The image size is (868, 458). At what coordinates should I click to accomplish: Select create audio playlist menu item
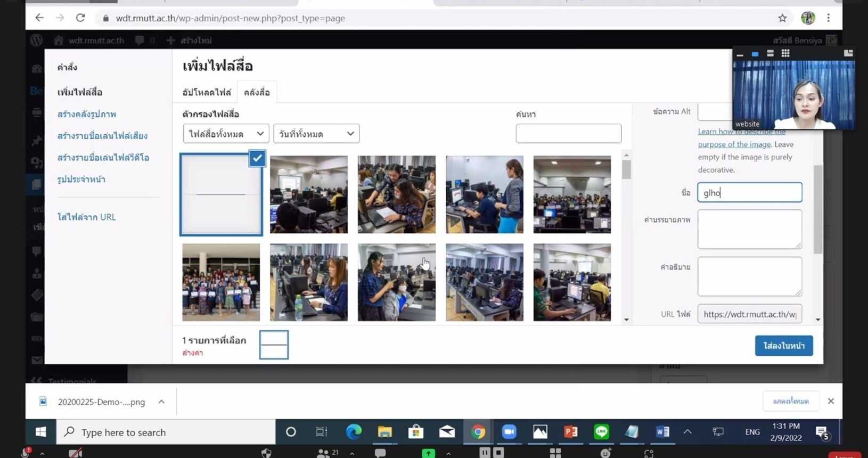[102, 136]
